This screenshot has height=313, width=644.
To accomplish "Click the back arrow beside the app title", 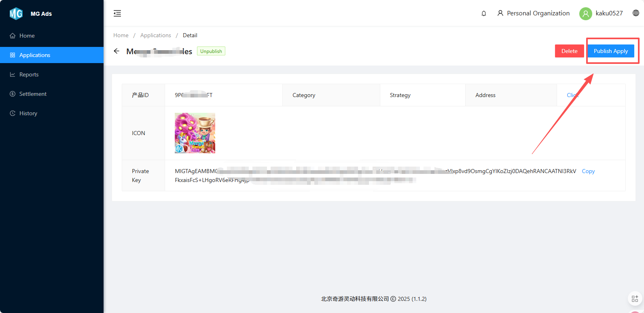I will (x=117, y=51).
